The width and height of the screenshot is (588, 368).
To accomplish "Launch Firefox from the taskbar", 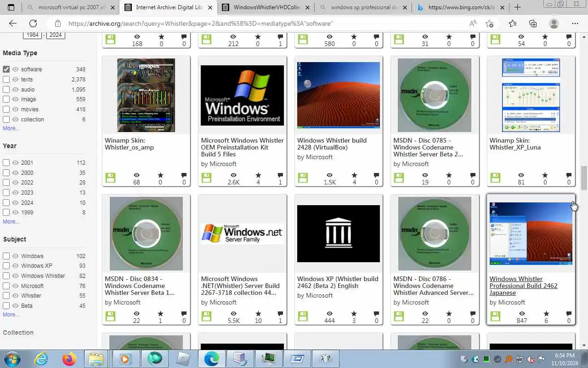I will [x=69, y=359].
